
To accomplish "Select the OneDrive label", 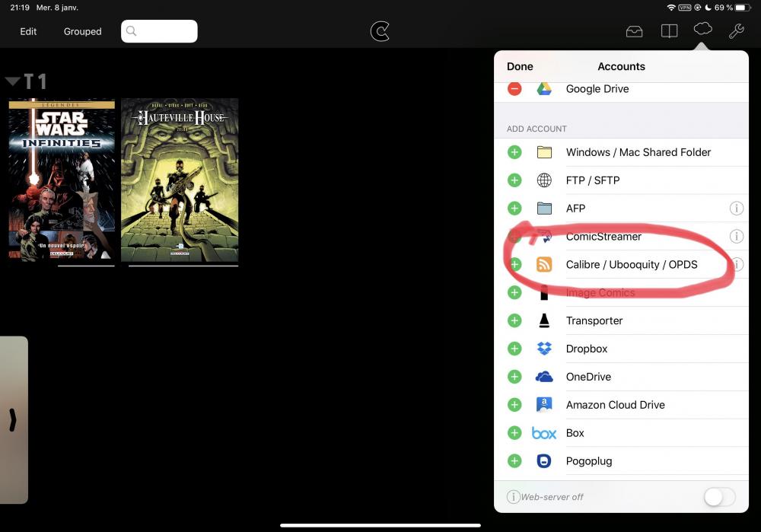I will pos(588,377).
